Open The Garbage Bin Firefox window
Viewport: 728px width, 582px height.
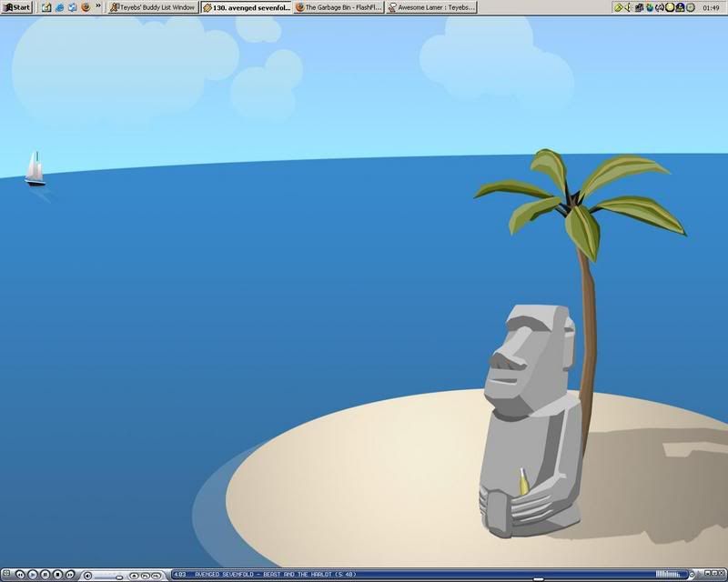point(338,7)
